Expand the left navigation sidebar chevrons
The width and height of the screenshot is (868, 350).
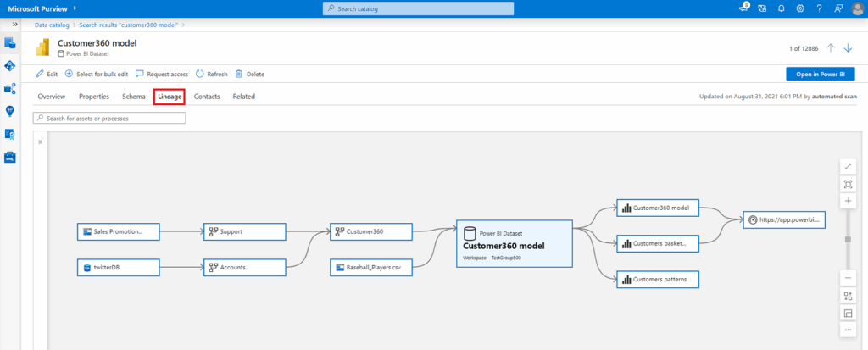pos(15,25)
